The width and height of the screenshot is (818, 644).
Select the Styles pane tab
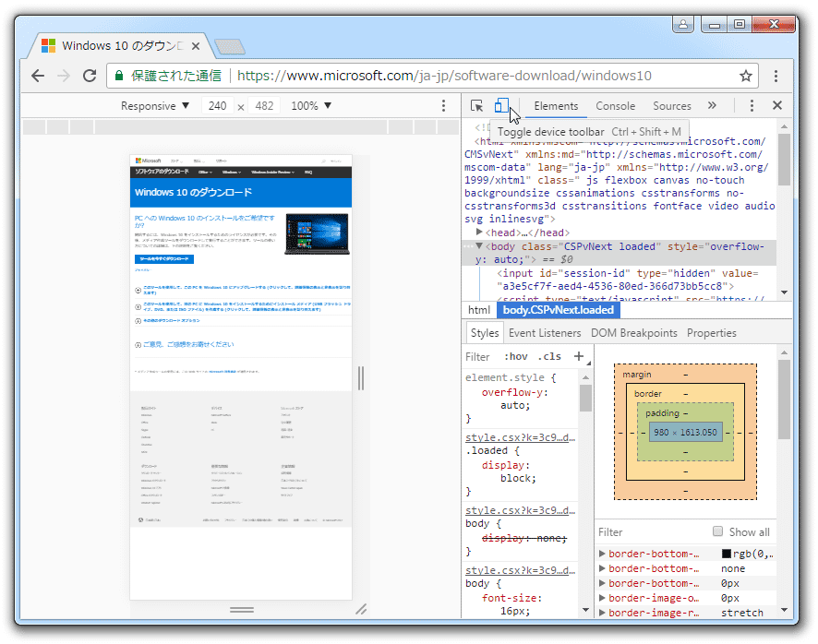pyautogui.click(x=485, y=333)
